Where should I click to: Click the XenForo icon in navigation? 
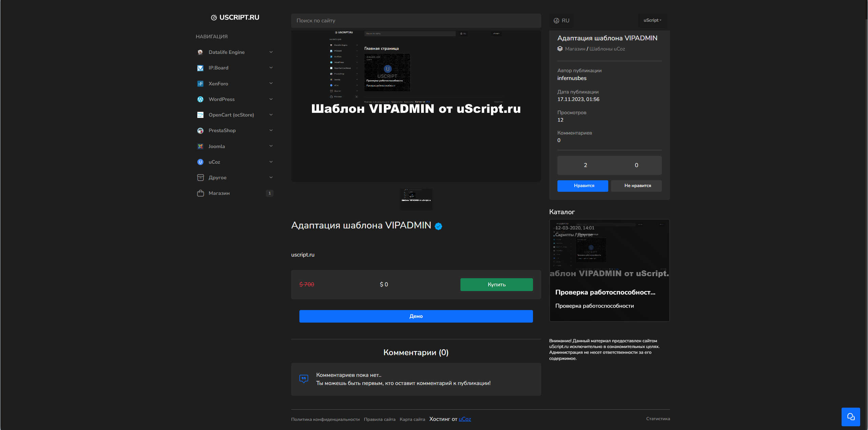pyautogui.click(x=200, y=84)
